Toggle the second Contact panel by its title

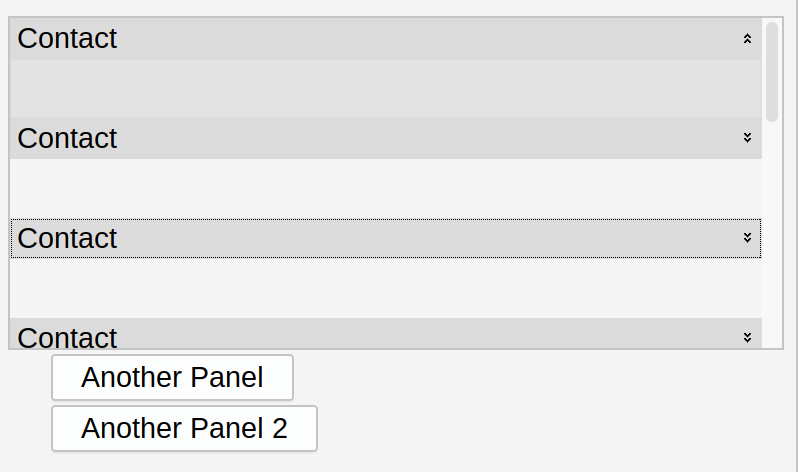67,138
